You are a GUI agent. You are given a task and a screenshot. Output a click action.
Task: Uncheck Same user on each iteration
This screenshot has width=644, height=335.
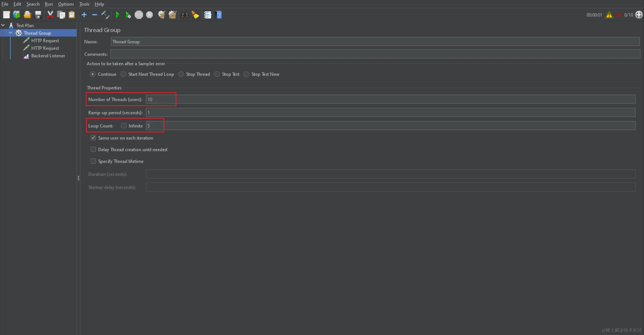tap(93, 138)
